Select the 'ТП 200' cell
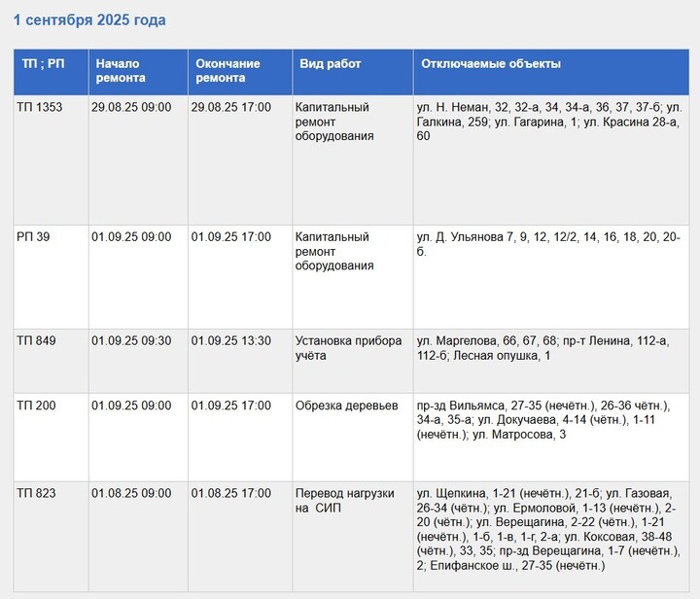Image resolution: width=700 pixels, height=599 pixels. [x=51, y=438]
